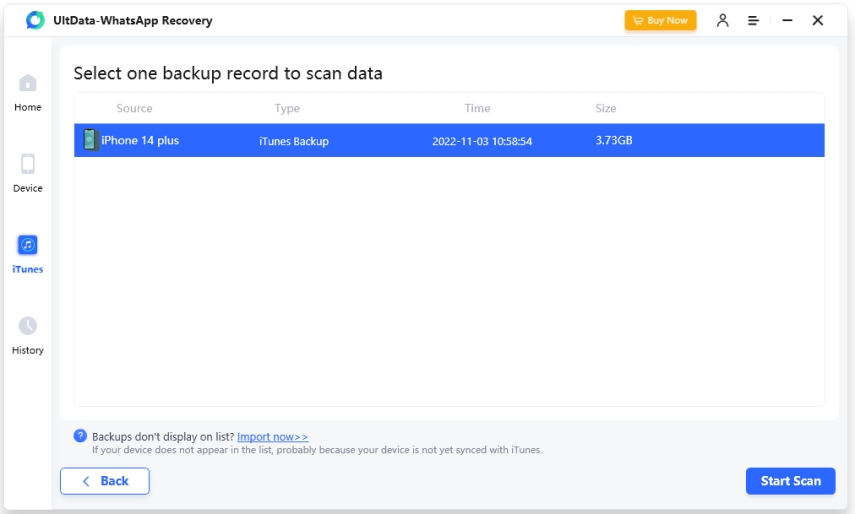Click the Source column header
Viewport: 855px width, 514px height.
click(x=134, y=108)
